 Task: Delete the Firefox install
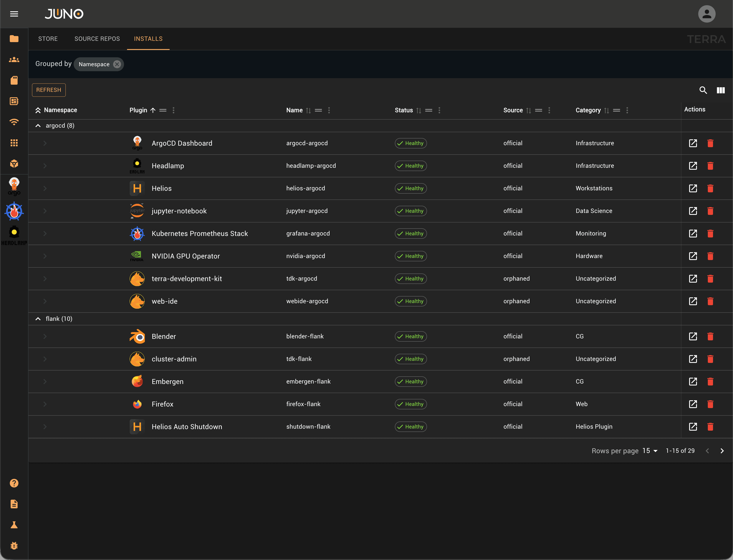pos(710,404)
